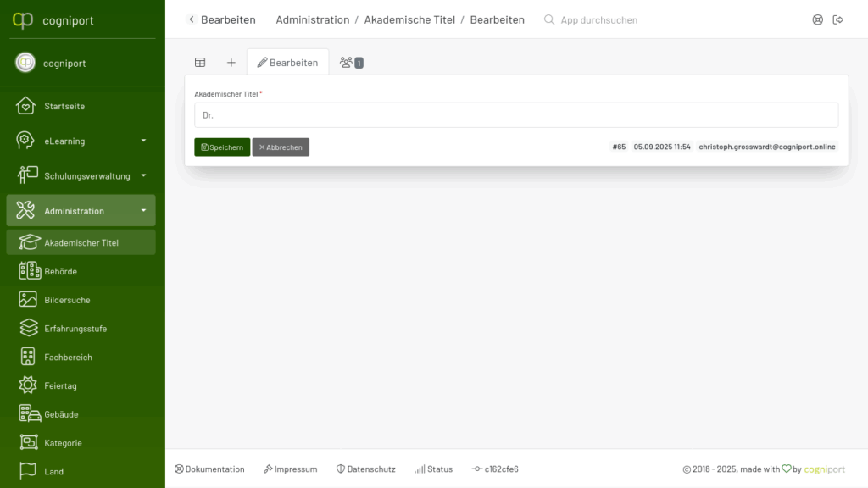
Task: Click the #65 record ID badge
Action: pyautogui.click(x=619, y=147)
